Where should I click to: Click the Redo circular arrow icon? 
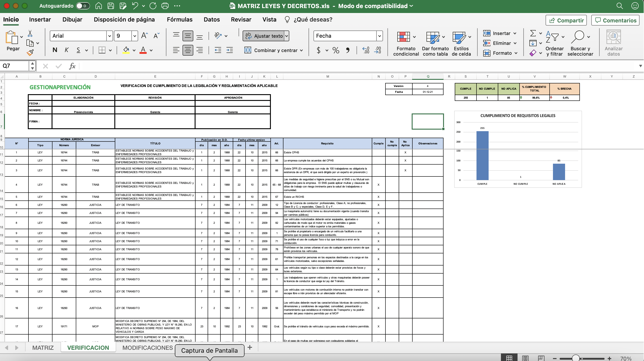click(x=153, y=6)
